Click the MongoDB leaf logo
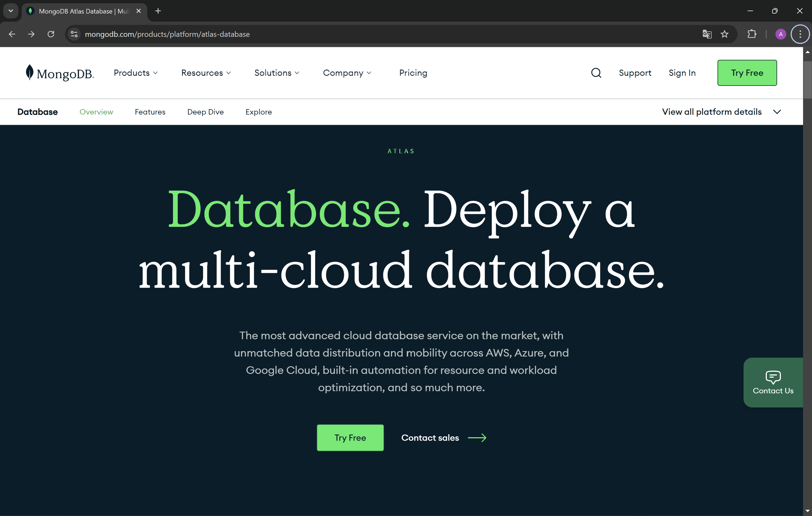This screenshot has width=812, height=516. click(30, 72)
